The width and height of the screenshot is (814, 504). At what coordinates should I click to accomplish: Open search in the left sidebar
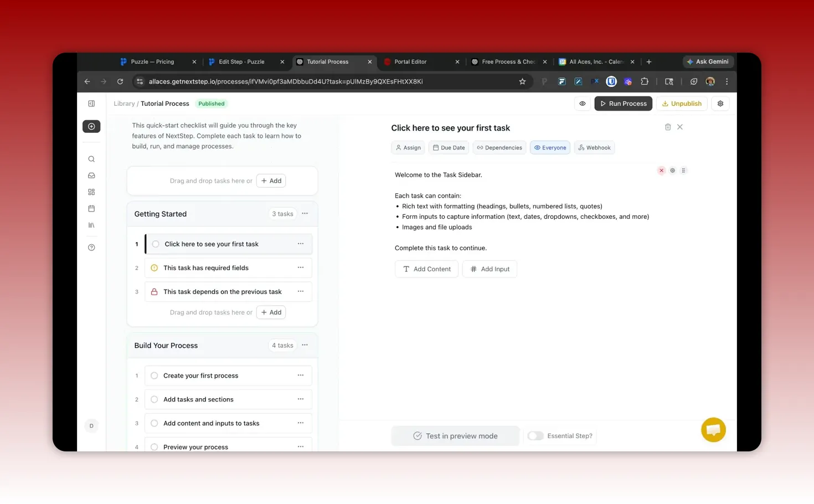tap(91, 159)
